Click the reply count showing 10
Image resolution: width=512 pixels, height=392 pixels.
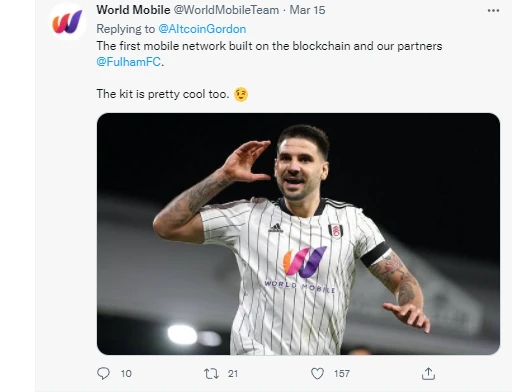pyautogui.click(x=126, y=374)
